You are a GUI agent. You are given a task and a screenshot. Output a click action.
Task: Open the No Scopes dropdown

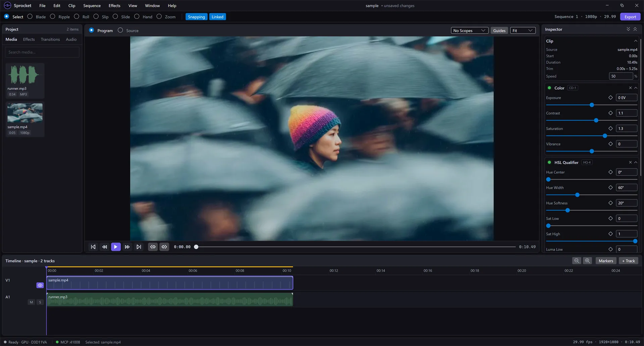(470, 31)
